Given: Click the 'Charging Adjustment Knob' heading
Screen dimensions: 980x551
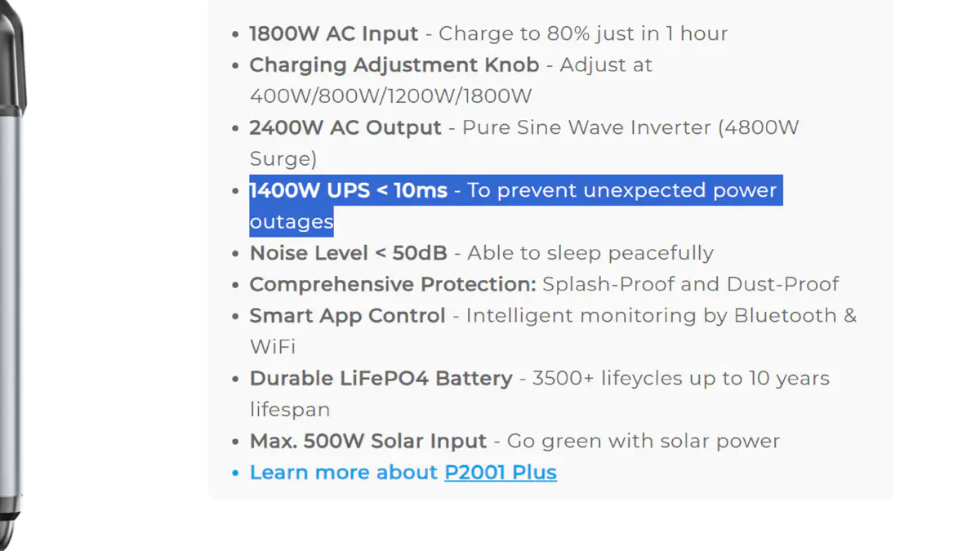Looking at the screenshot, I should 394,64.
